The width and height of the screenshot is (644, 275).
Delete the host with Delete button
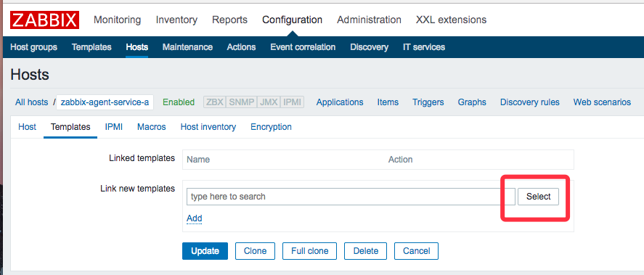365,251
